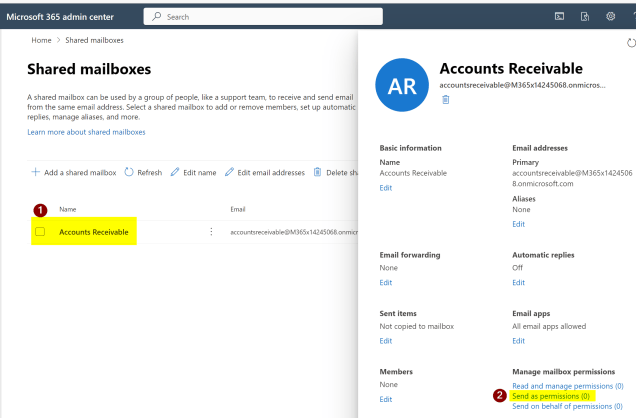The height and width of the screenshot is (418, 636).
Task: Open Send on behalf of permissions (0)
Action: point(567,406)
